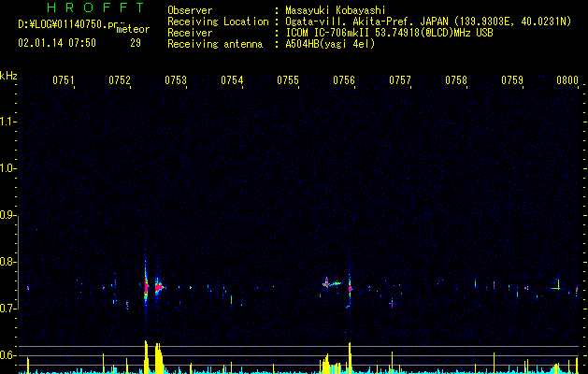Click the 1.0 kHz axis label

pyautogui.click(x=7, y=168)
